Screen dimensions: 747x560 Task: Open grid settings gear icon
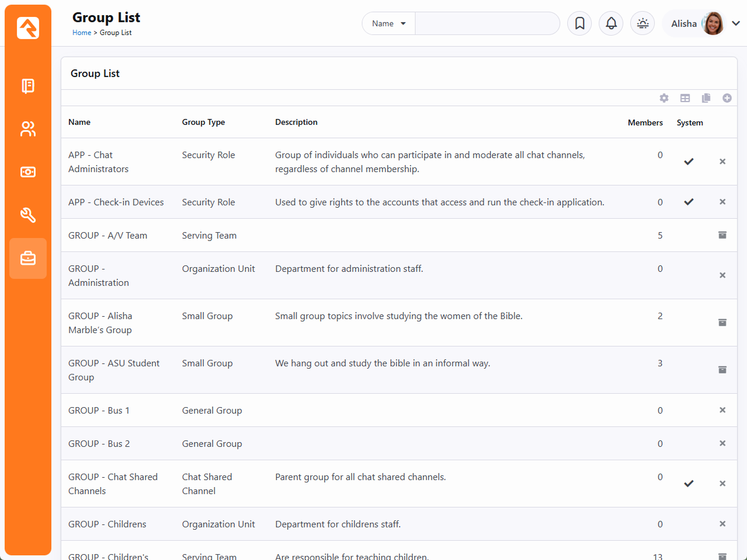point(664,98)
